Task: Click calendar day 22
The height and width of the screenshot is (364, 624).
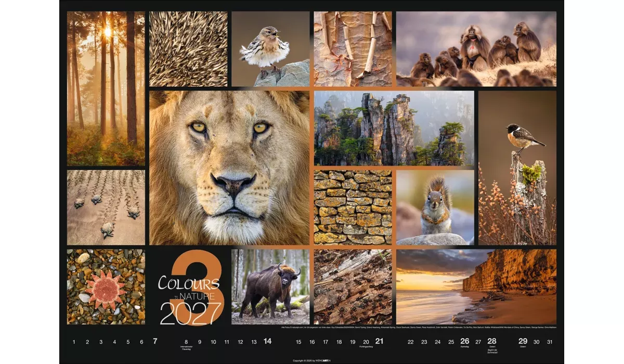Action: click(x=411, y=342)
